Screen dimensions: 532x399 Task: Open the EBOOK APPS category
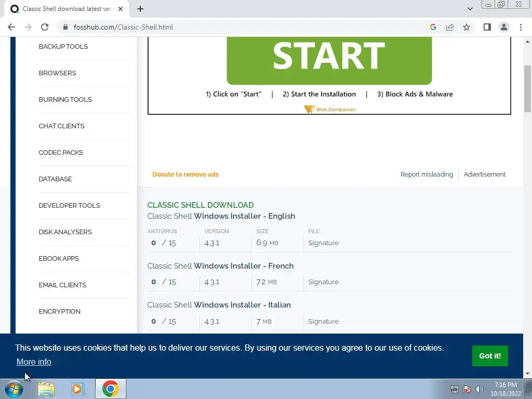pyautogui.click(x=59, y=258)
